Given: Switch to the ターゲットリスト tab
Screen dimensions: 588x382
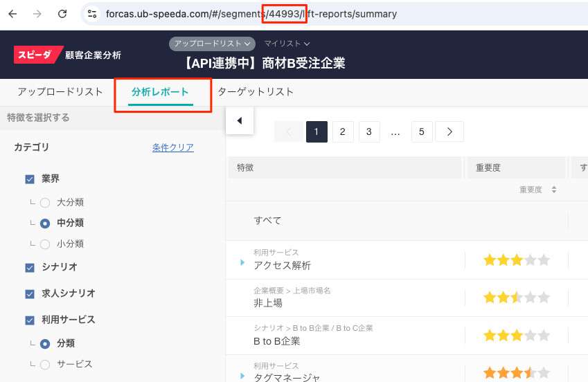Looking at the screenshot, I should click(x=256, y=92).
